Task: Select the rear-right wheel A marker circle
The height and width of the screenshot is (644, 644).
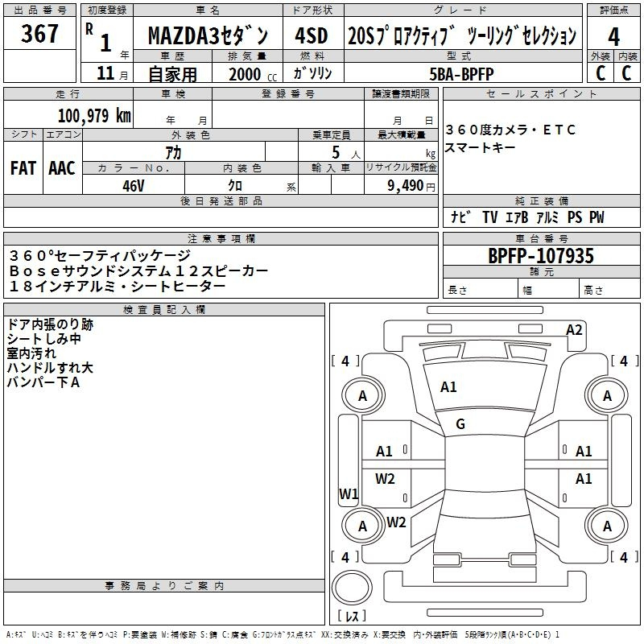Action: click(607, 526)
